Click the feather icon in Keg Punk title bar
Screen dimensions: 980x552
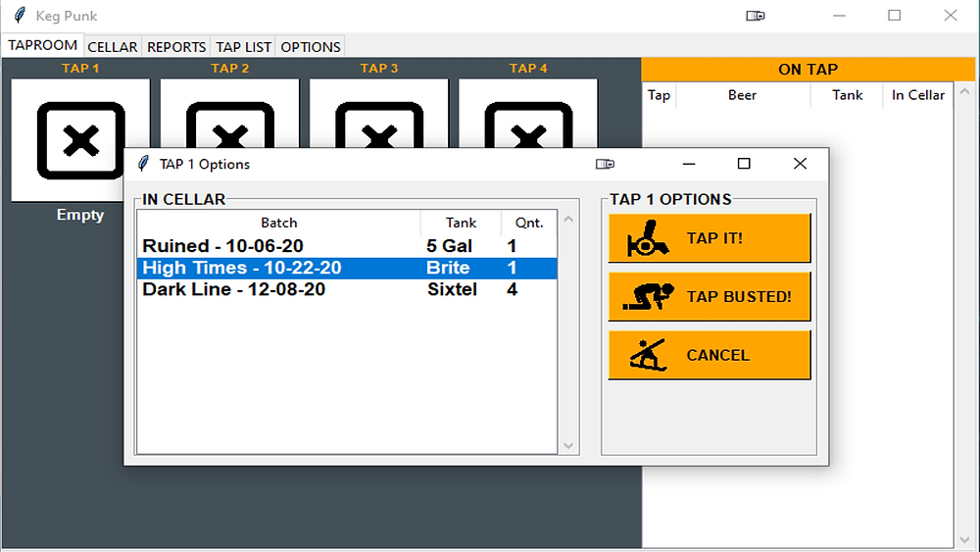coord(20,15)
